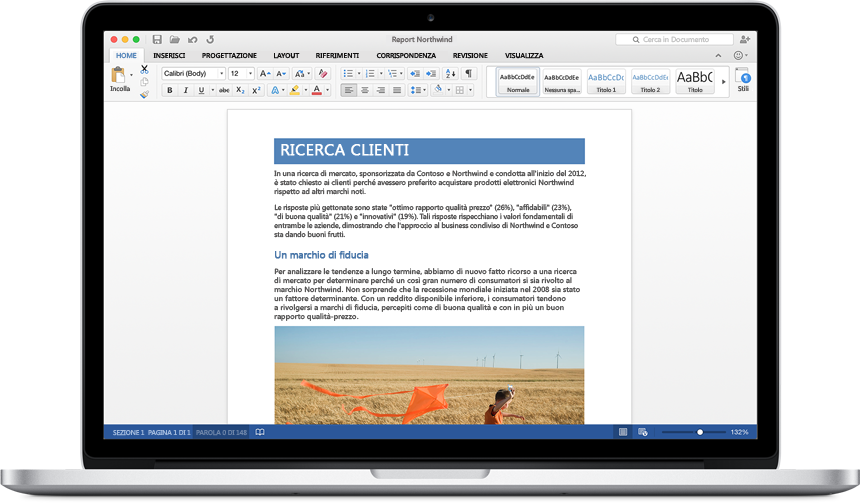Switch to web layout view in status bar
This screenshot has width=860, height=503.
point(643,432)
